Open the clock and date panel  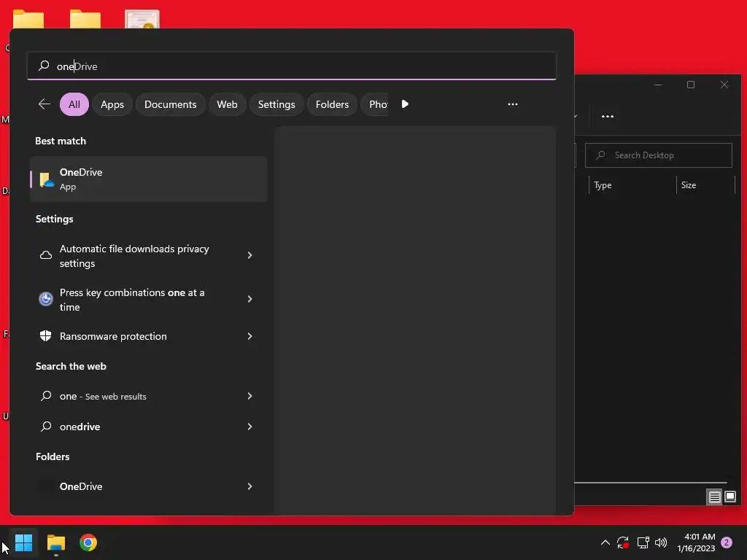pos(696,542)
